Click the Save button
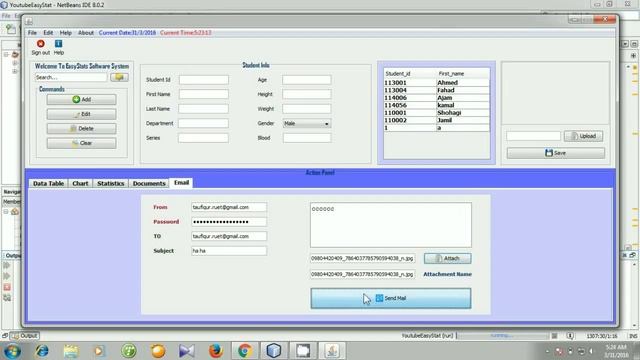The image size is (640, 360). (556, 153)
